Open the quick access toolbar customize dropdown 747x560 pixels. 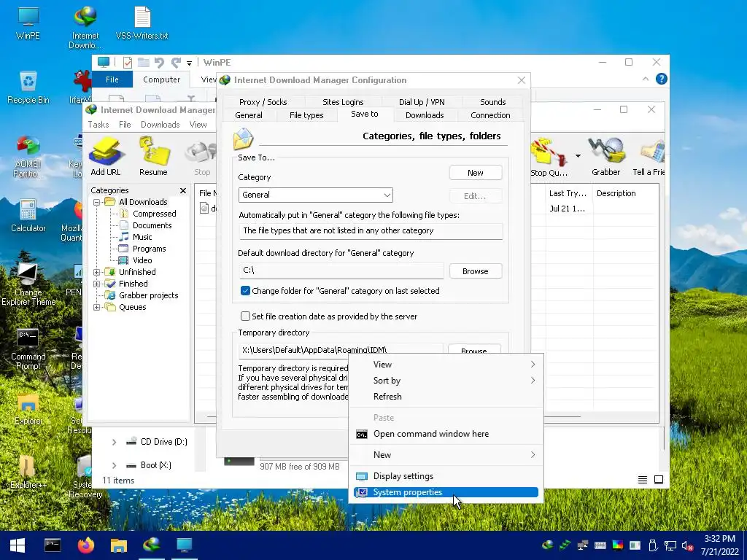pyautogui.click(x=189, y=63)
